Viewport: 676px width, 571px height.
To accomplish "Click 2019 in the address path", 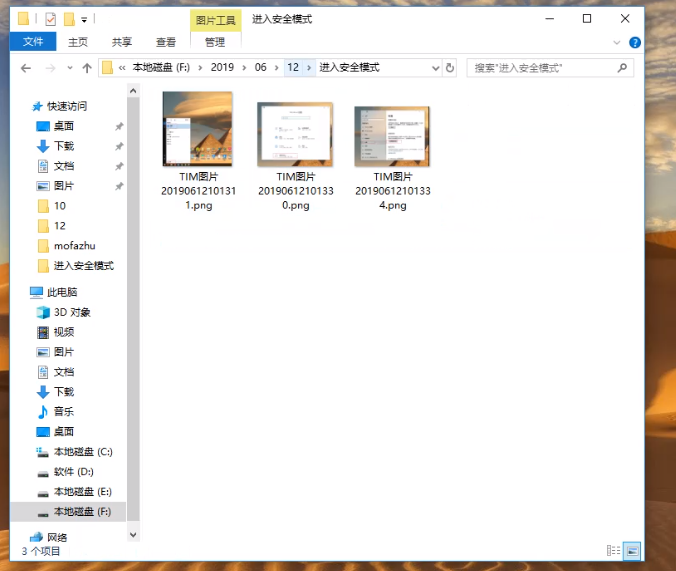I will tap(222, 67).
